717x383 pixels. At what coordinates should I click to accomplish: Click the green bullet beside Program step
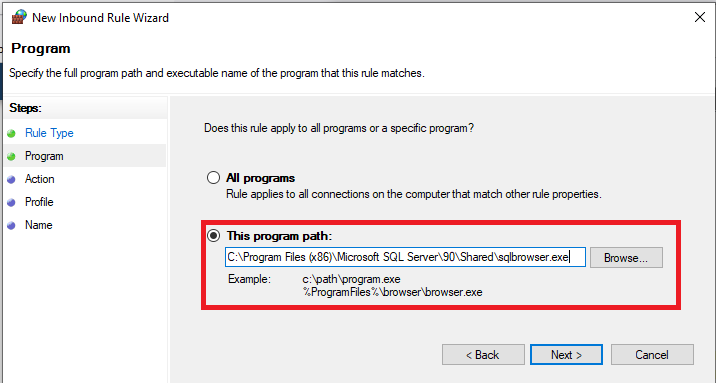coord(11,156)
